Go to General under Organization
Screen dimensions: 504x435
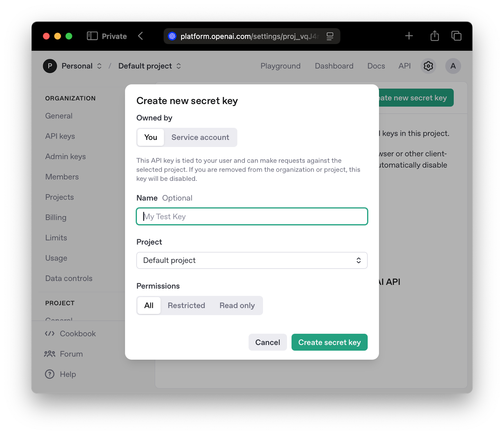coord(59,116)
